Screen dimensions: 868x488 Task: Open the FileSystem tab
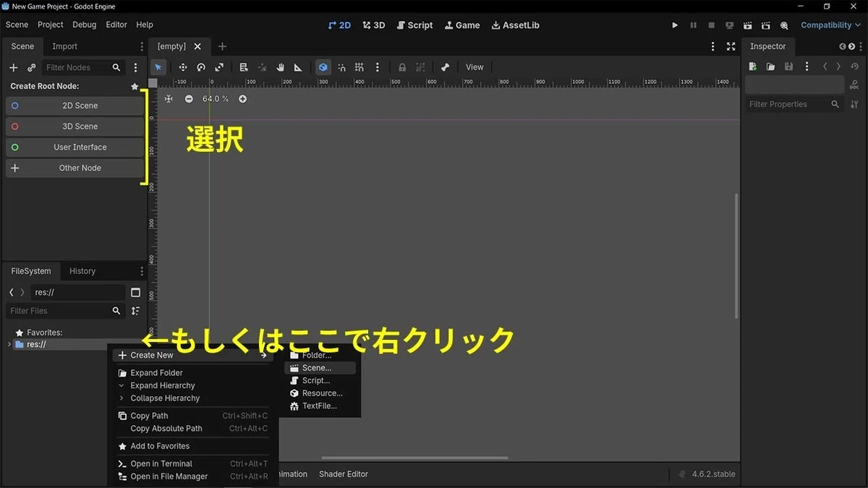pos(31,271)
